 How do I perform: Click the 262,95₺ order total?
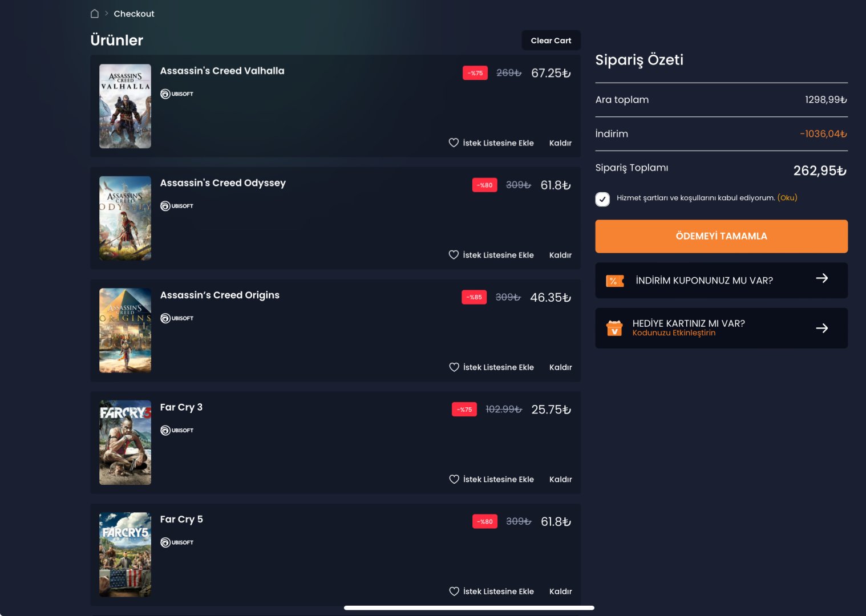pyautogui.click(x=820, y=171)
